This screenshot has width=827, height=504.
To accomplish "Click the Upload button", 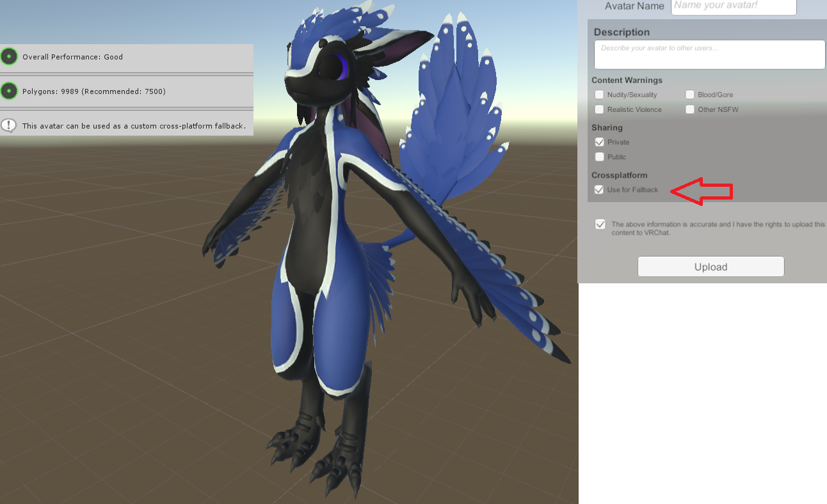I will (x=711, y=267).
